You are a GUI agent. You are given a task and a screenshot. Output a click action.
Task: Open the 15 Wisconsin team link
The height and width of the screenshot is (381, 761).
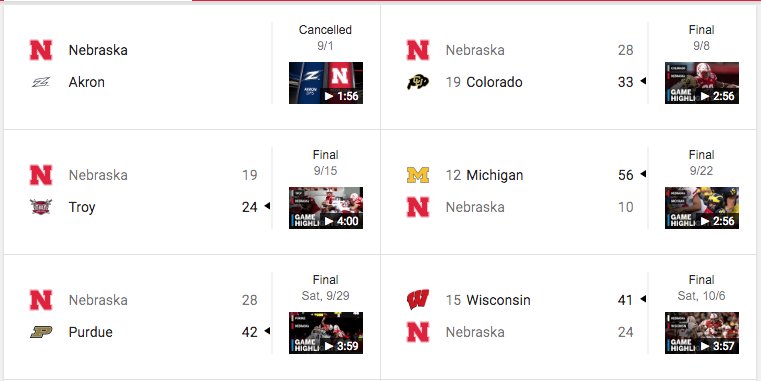pyautogui.click(x=488, y=300)
